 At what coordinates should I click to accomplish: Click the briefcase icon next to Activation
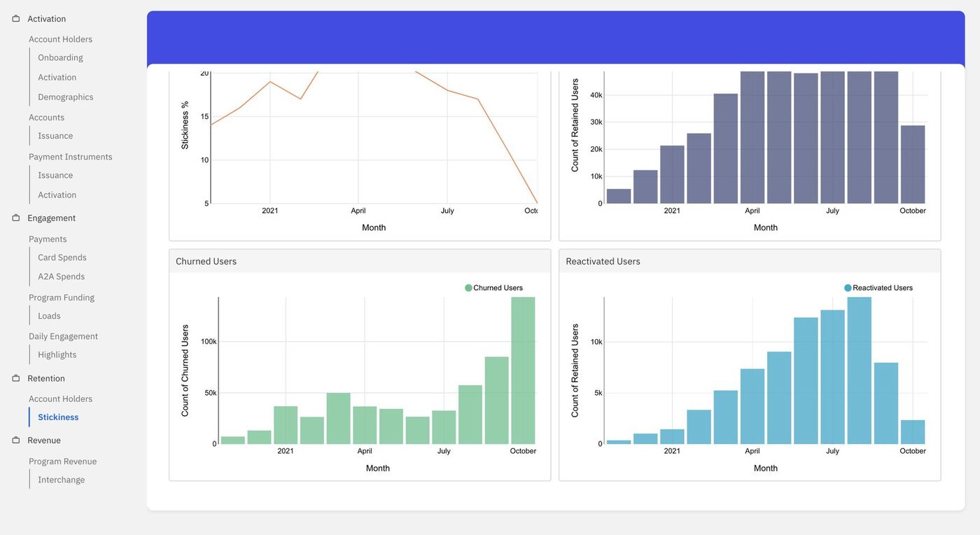point(16,19)
